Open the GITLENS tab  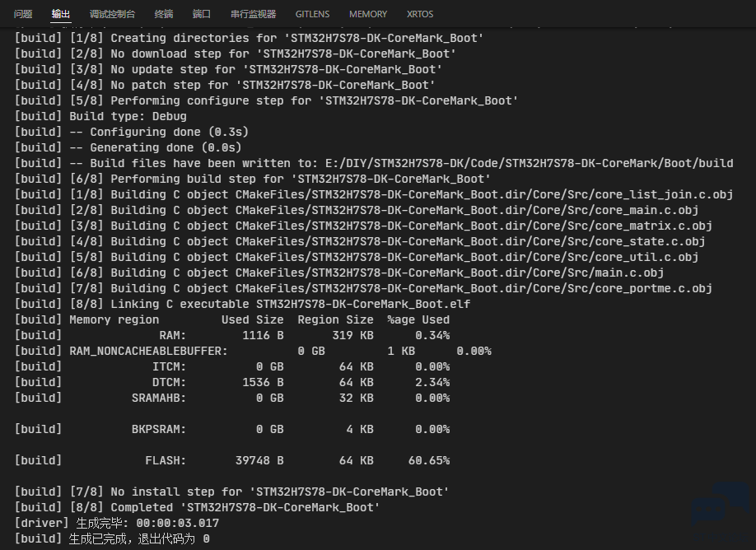point(312,14)
